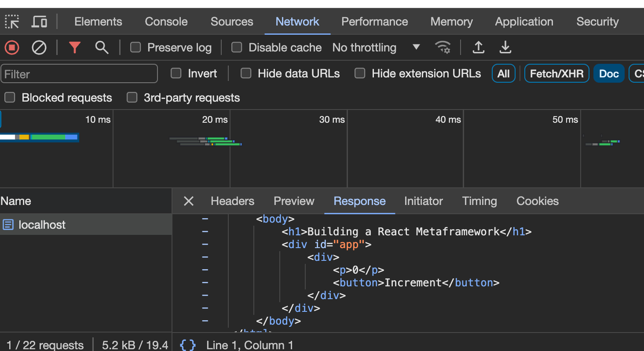Enable Blocked requests filter

pos(9,97)
